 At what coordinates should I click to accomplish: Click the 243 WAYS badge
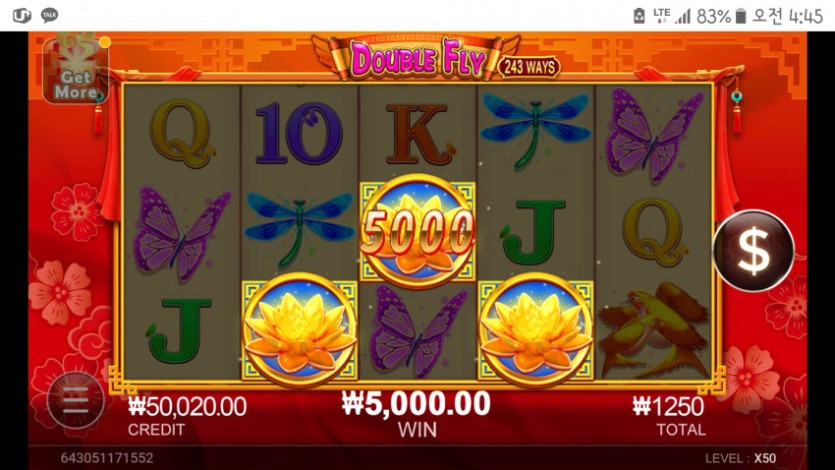coord(529,68)
